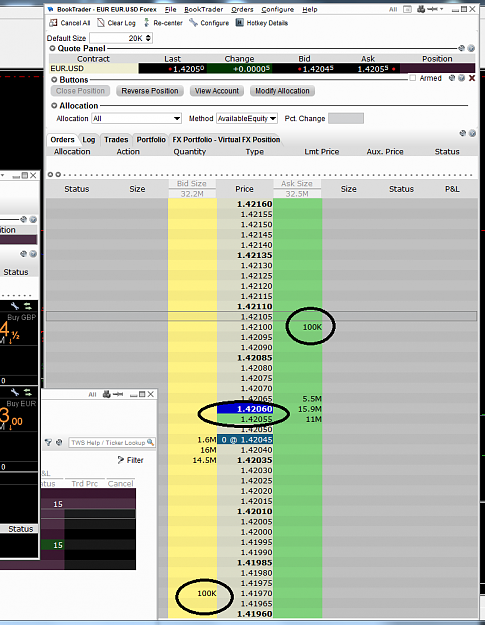Switch to the Trades tab

click(116, 140)
